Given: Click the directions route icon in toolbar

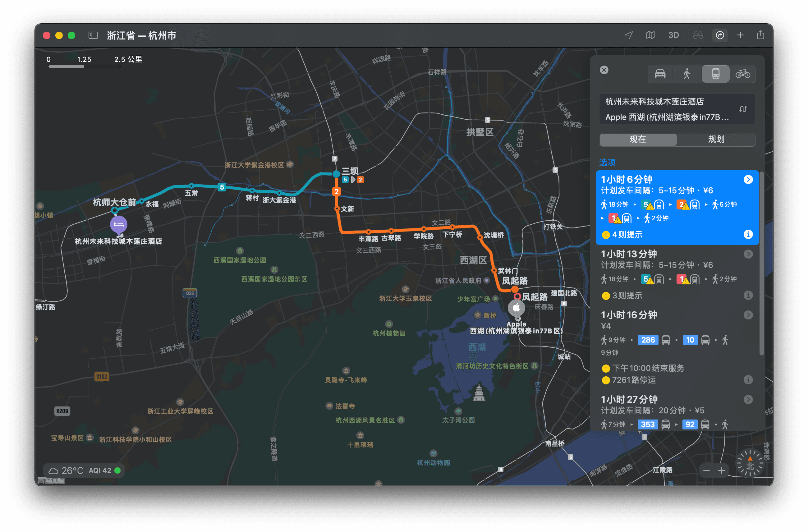Looking at the screenshot, I should 720,35.
